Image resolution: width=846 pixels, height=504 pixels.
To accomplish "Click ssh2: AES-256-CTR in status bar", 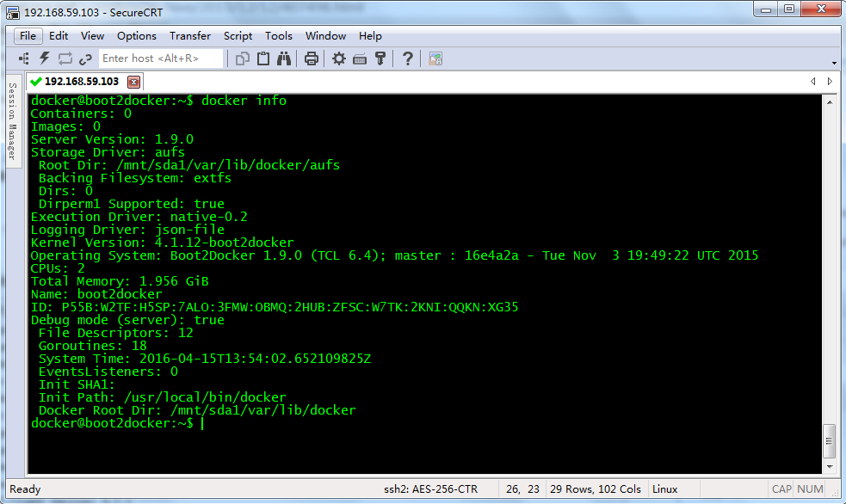I will coord(430,489).
